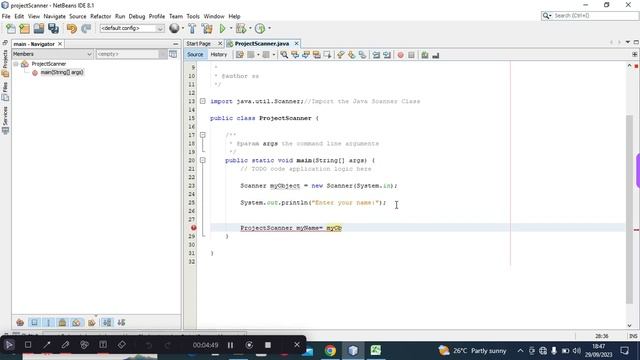The height and width of the screenshot is (360, 640).
Task: Collapse the import fold on line 13
Action: 202,101
